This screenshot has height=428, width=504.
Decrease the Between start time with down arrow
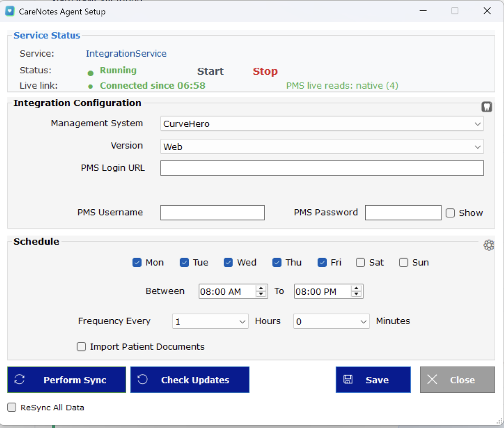(261, 294)
